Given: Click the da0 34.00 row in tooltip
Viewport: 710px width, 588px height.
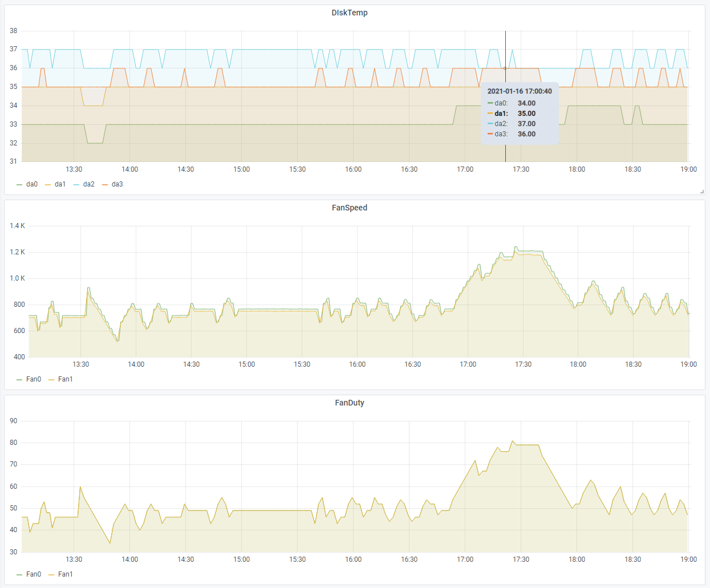Looking at the screenshot, I should tap(512, 103).
